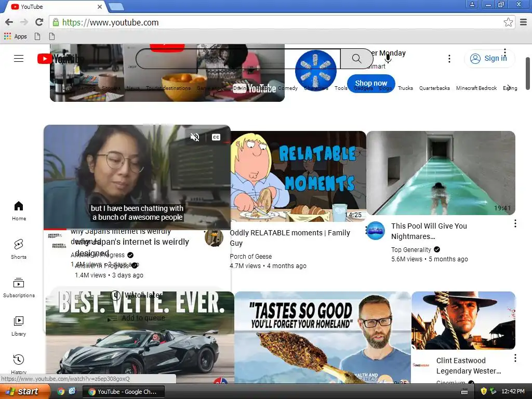The height and width of the screenshot is (399, 532).
Task: Open History from the sidebar
Action: point(19,364)
